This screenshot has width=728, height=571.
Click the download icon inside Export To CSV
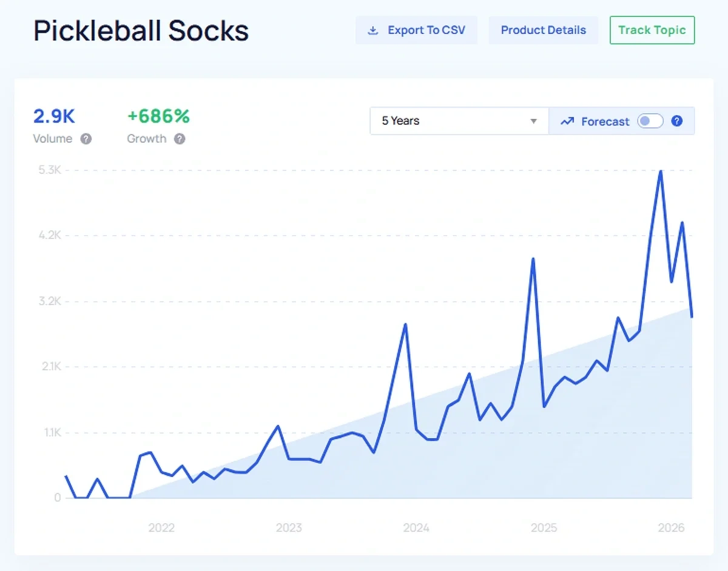(373, 30)
